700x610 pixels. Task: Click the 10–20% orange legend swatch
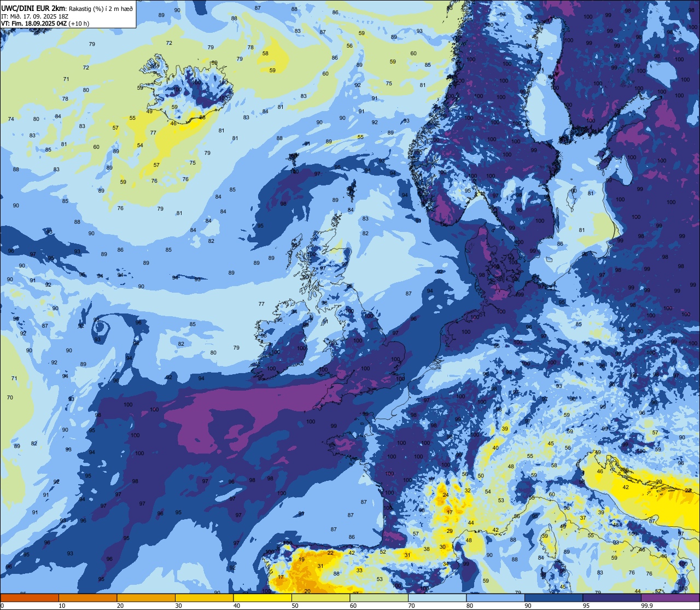click(87, 597)
